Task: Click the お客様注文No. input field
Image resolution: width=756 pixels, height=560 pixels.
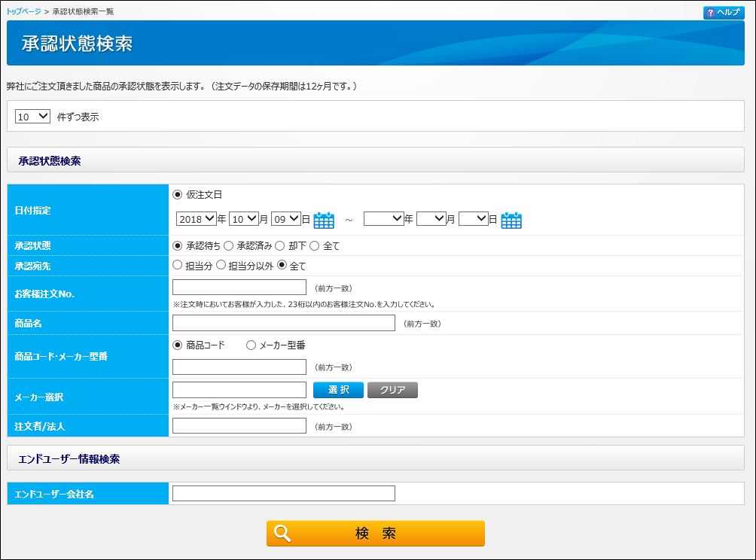Action: point(239,288)
